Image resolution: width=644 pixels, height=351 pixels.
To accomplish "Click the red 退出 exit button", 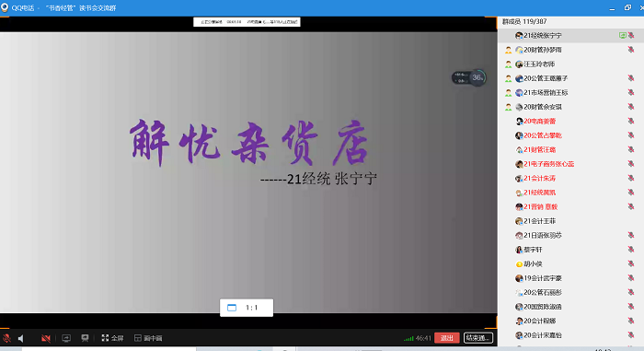I will coord(446,338).
